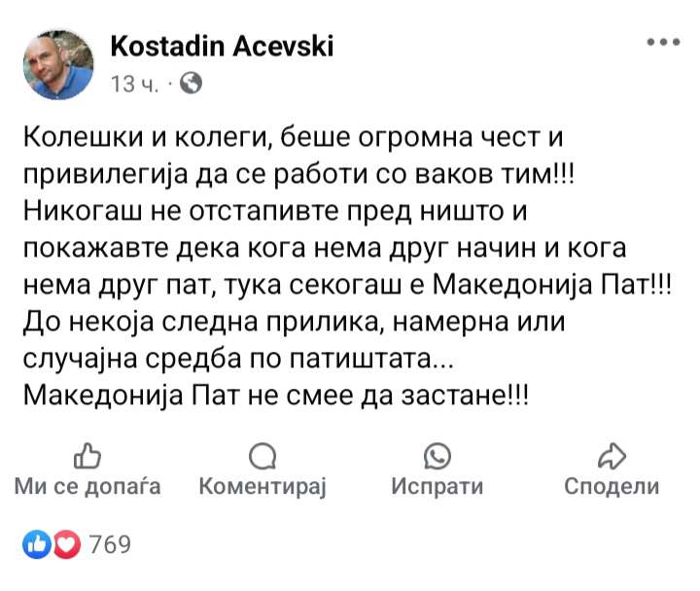
Task: Open Kostadin Acevski profile picture
Action: (x=58, y=65)
